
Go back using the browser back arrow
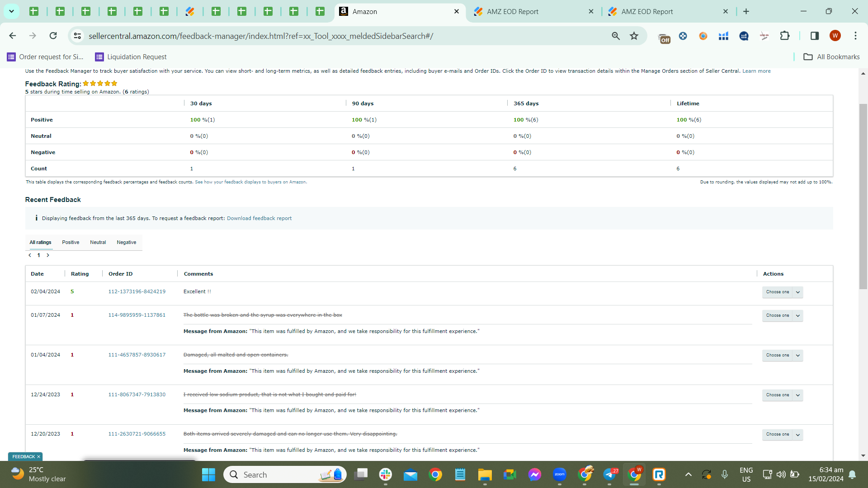pos(13,36)
